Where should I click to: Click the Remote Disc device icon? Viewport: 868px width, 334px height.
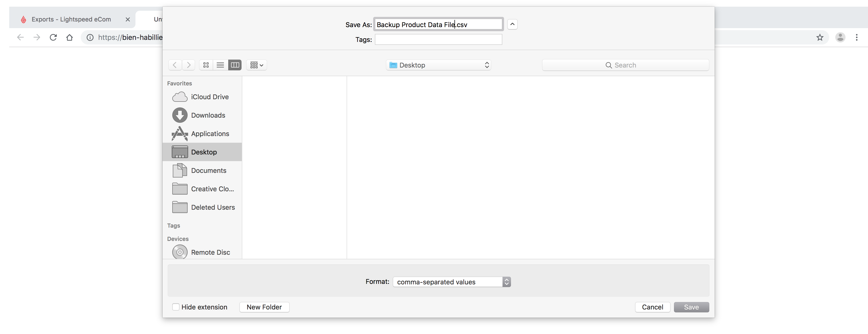tap(179, 252)
